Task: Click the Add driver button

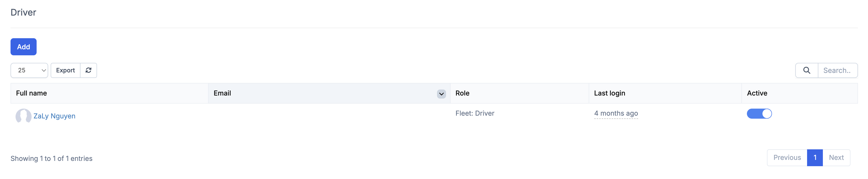Action: pos(24,47)
